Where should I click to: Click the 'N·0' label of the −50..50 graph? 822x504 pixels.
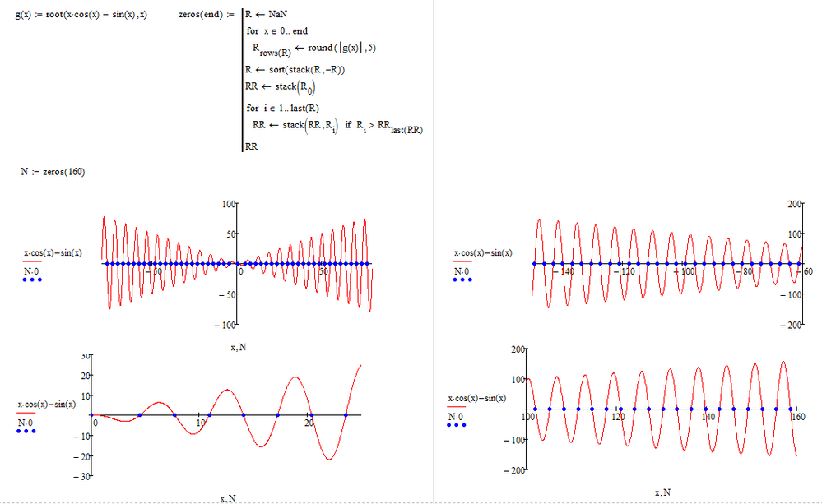tap(31, 271)
